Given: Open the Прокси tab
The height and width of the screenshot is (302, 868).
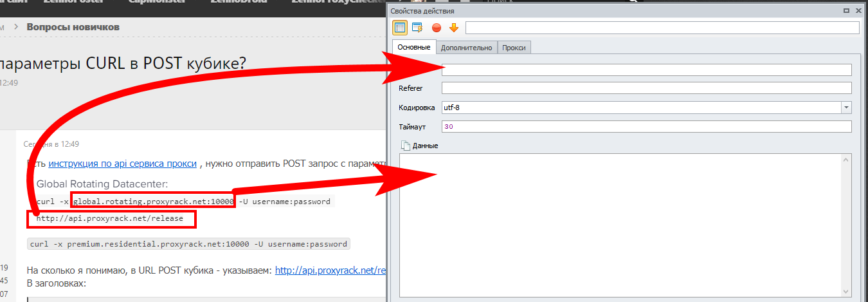Looking at the screenshot, I should point(514,48).
